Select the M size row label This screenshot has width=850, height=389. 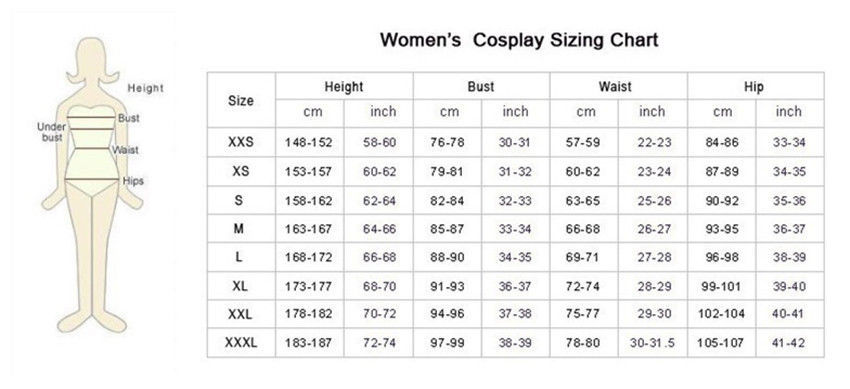pyautogui.click(x=239, y=229)
